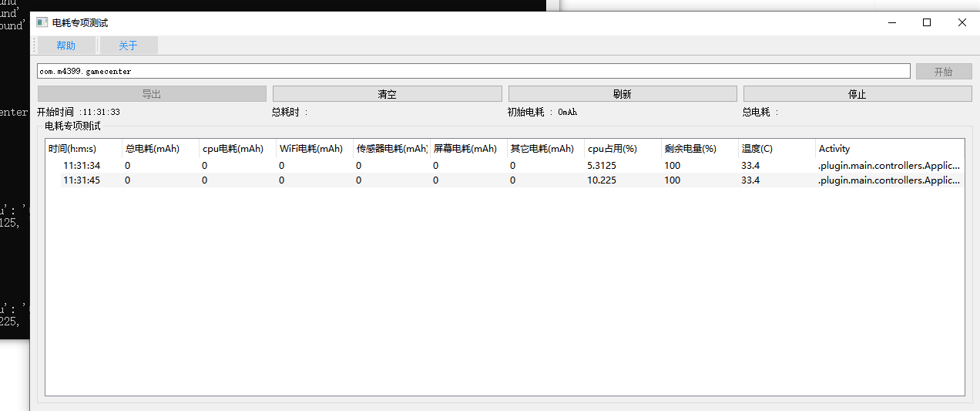Minimize the 电耗专项测试 window
Screen dimensions: 980x411
(x=892, y=22)
